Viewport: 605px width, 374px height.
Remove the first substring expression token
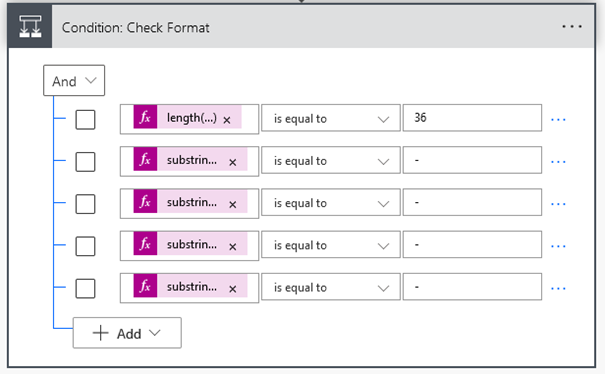tap(232, 162)
